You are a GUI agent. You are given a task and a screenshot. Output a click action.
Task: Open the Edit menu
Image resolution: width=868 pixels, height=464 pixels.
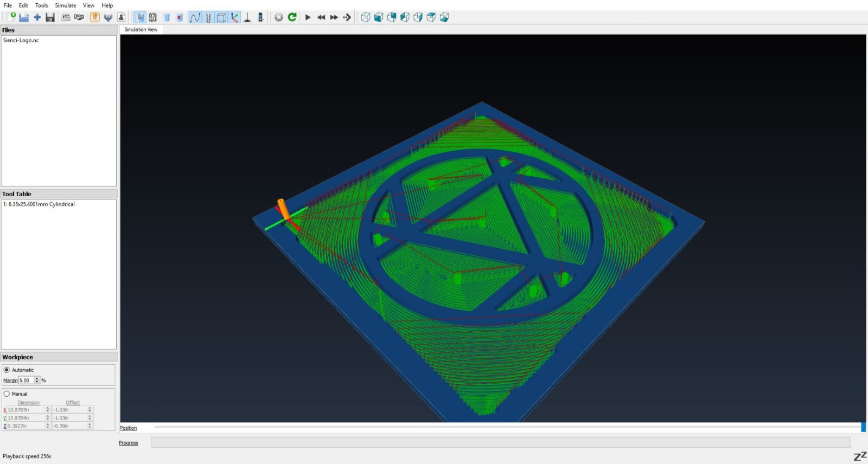pos(23,5)
